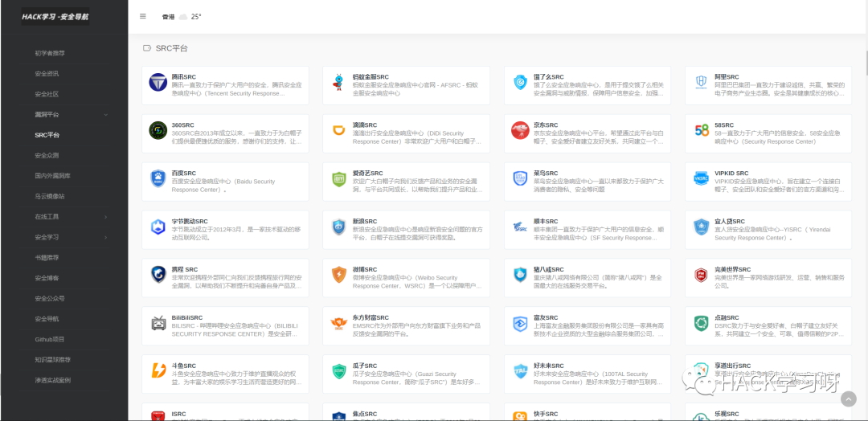Click the 蚂蚁金服SRC ant logo
Viewport: 868px width, 421px height.
pyautogui.click(x=339, y=83)
